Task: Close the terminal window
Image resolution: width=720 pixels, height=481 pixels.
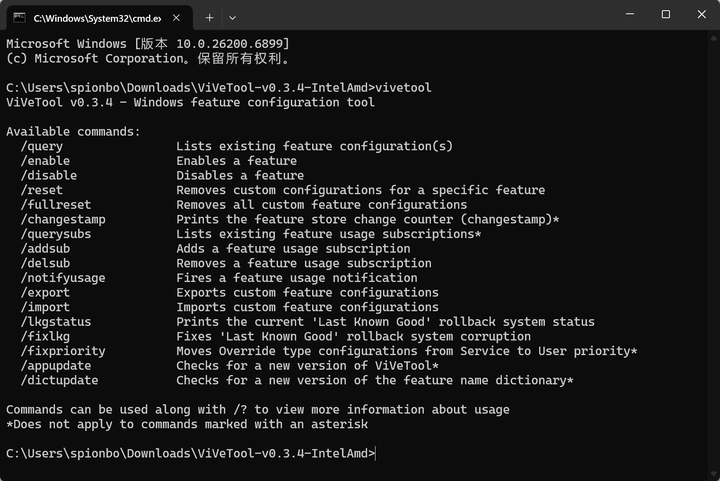Action: coord(702,14)
